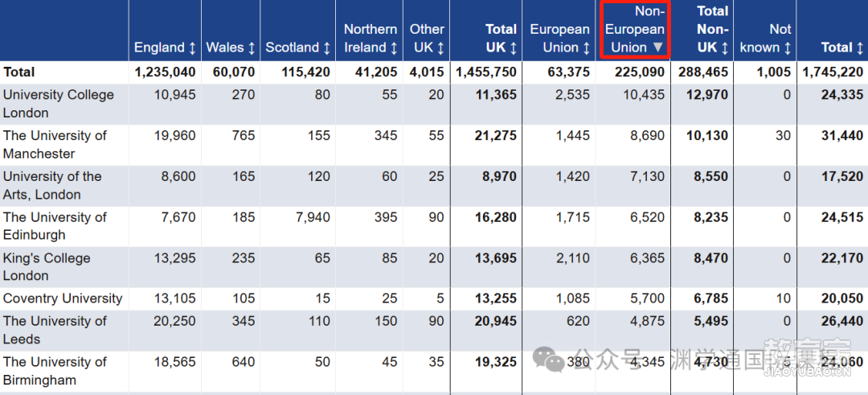Viewport: 868px width, 395px height.
Task: Click UCL Total Non-UK value 12,970
Action: coord(707,95)
